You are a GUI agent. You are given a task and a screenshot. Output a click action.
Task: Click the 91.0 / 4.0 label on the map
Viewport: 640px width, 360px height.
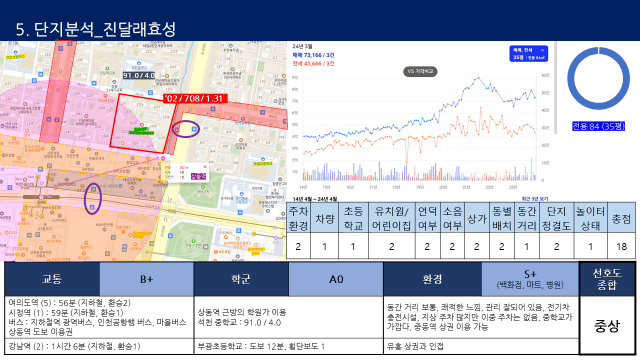(x=139, y=76)
